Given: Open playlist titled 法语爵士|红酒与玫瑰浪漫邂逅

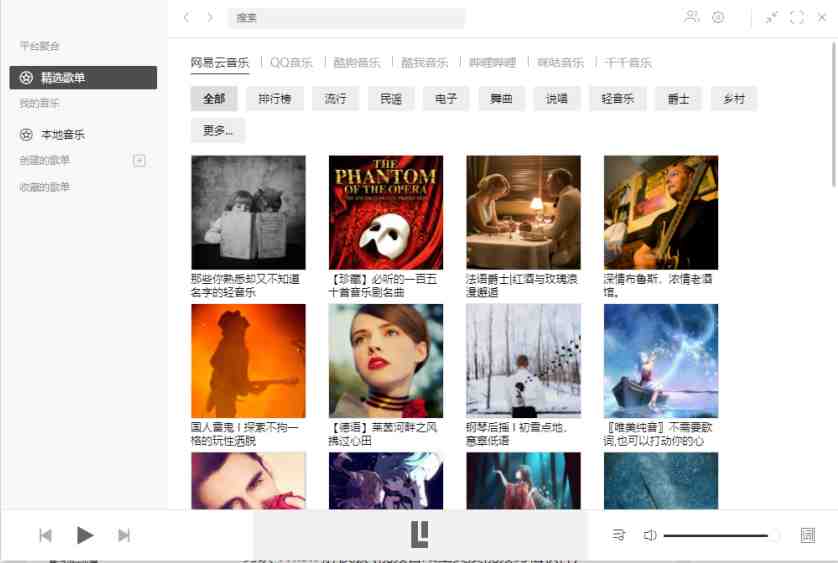Looking at the screenshot, I should [521, 286].
